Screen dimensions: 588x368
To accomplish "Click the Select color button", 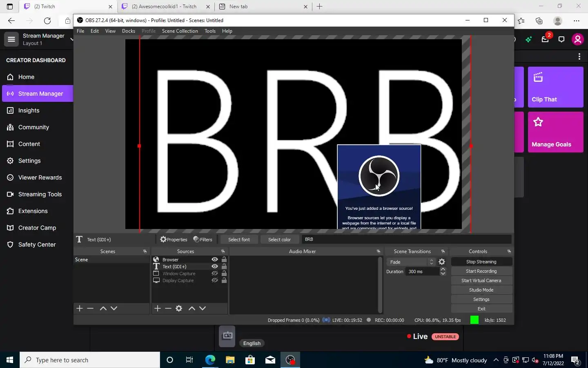I will [279, 240].
